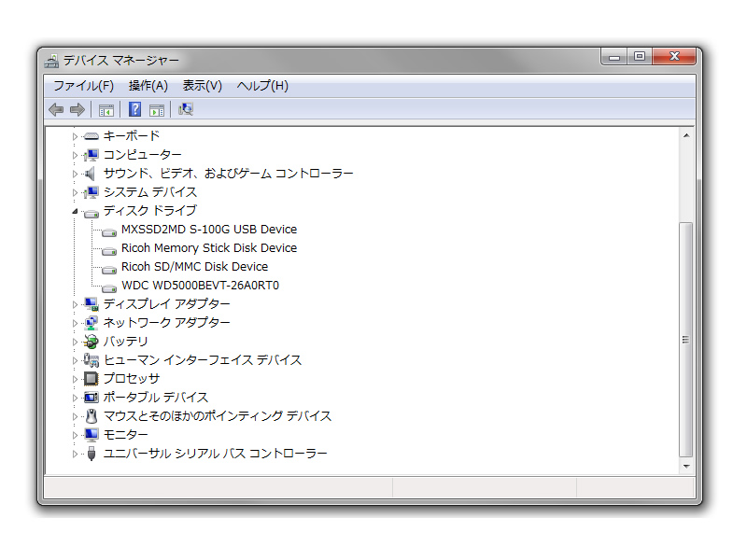Click the disk icon for Ricoh SD/MMC Disk Device
This screenshot has width=747, height=560.
tap(109, 270)
